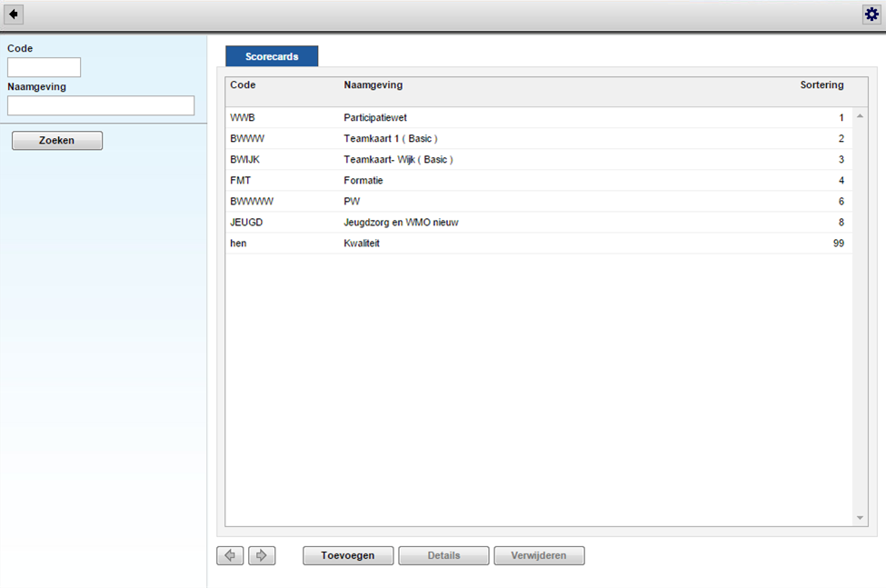Image resolution: width=886 pixels, height=588 pixels.
Task: Go to previous page with left arrow
Action: (x=230, y=555)
